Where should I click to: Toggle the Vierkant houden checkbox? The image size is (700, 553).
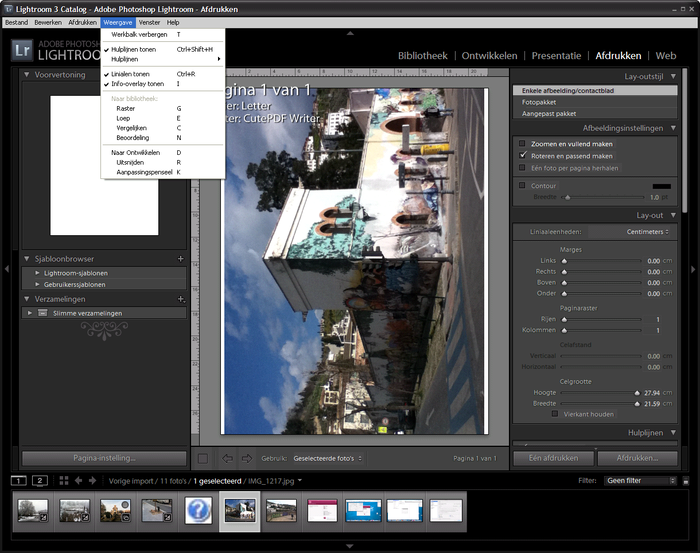(x=555, y=414)
